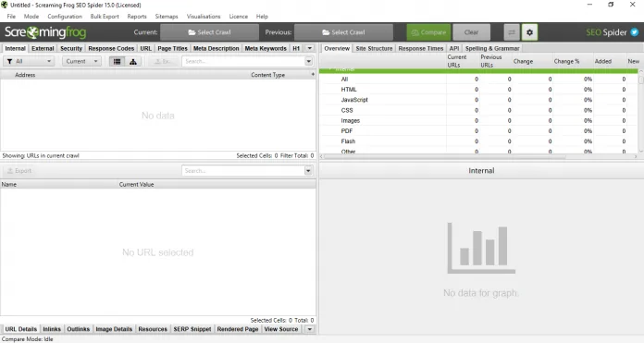Image resolution: width=644 pixels, height=343 pixels.
Task: Switch to the Internal tab
Action: 15,48
